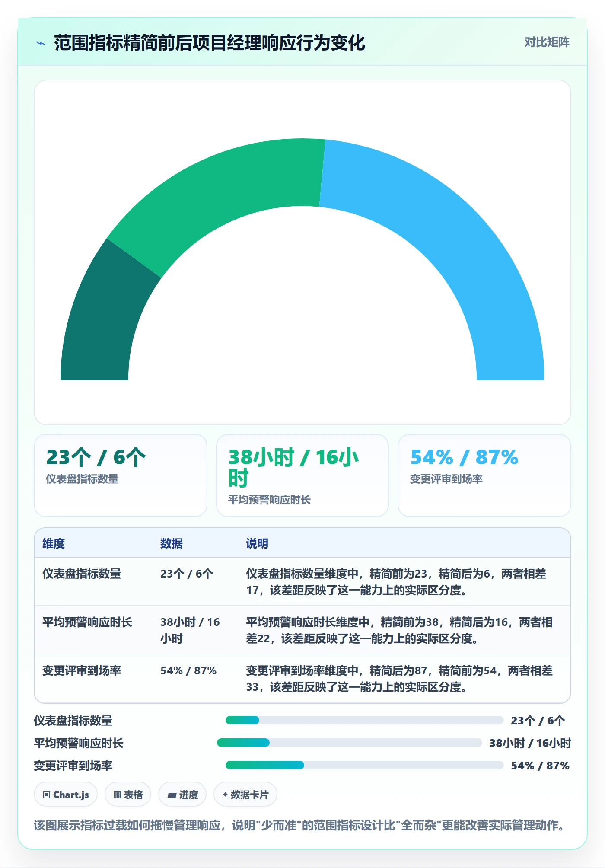This screenshot has width=605, height=868.
Task: Click the 表格 tag chip
Action: click(x=128, y=795)
